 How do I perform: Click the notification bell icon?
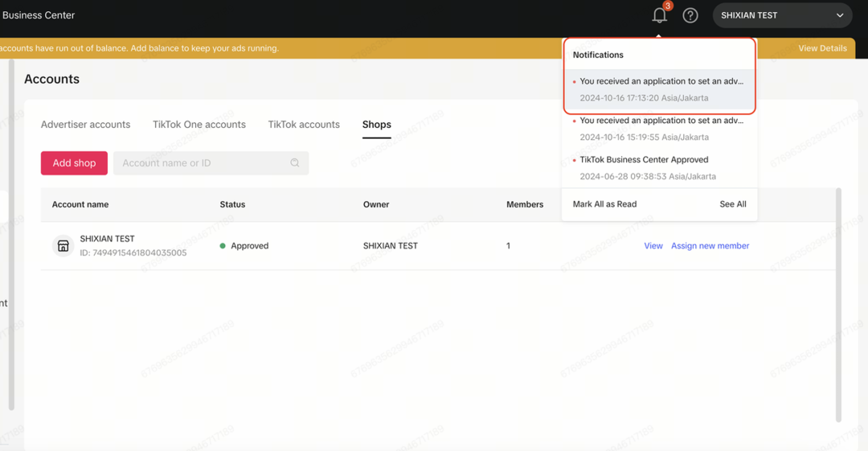point(659,15)
